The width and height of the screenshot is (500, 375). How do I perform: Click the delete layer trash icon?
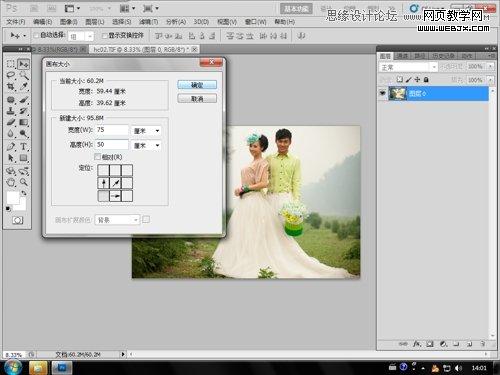click(482, 344)
